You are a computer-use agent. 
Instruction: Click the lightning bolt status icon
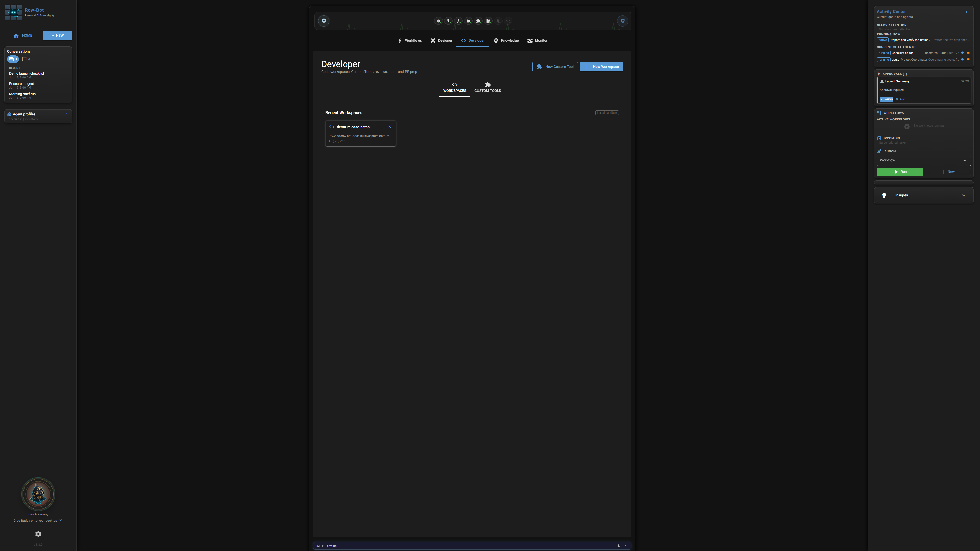click(x=449, y=21)
